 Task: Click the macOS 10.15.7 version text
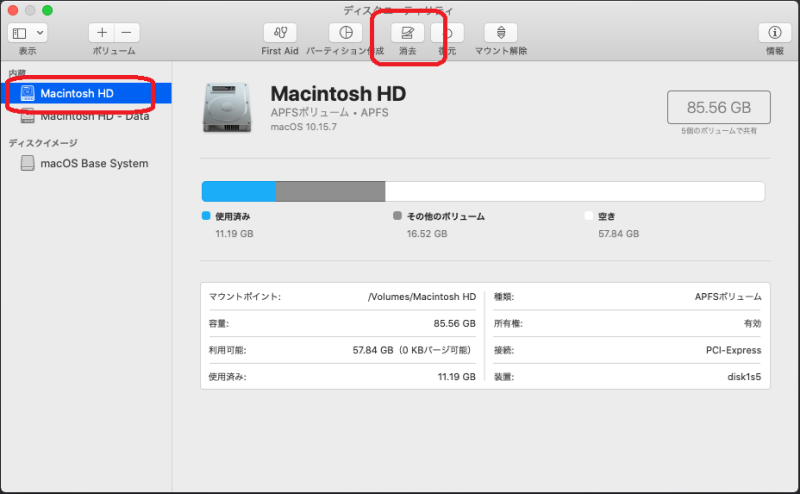[x=304, y=127]
